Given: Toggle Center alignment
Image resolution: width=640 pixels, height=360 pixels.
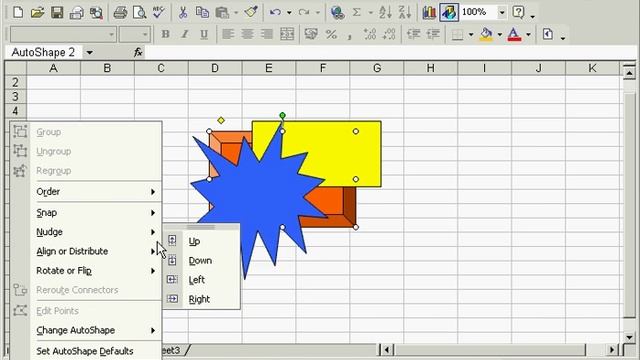Looking at the screenshot, I should [x=247, y=34].
